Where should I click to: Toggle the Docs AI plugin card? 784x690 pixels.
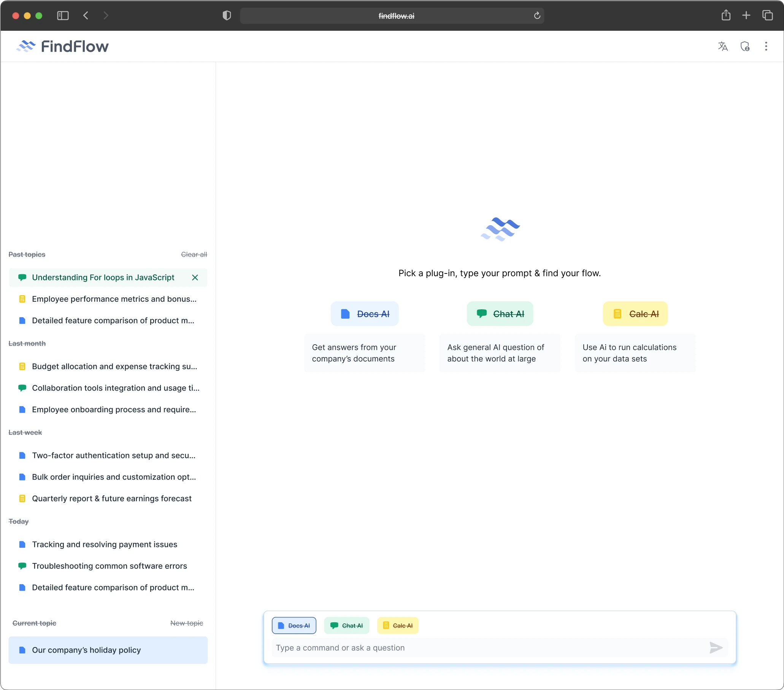pyautogui.click(x=364, y=313)
